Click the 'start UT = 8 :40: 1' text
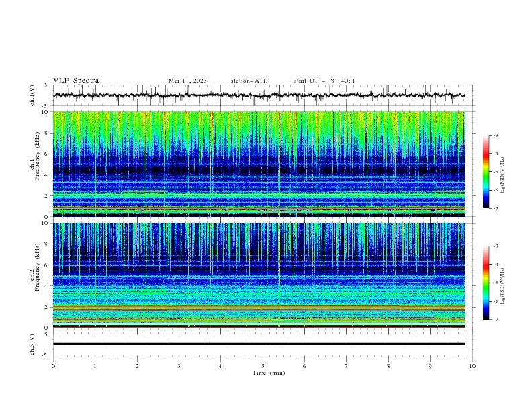 tap(324, 81)
